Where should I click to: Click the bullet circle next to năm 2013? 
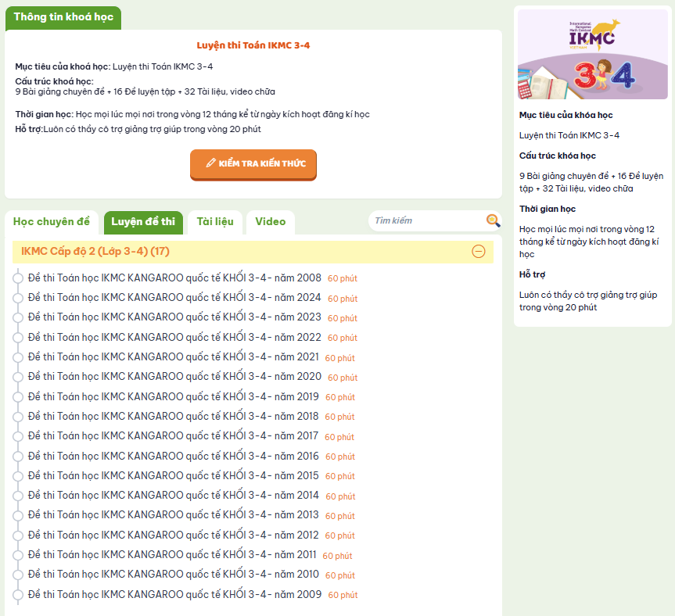18,515
